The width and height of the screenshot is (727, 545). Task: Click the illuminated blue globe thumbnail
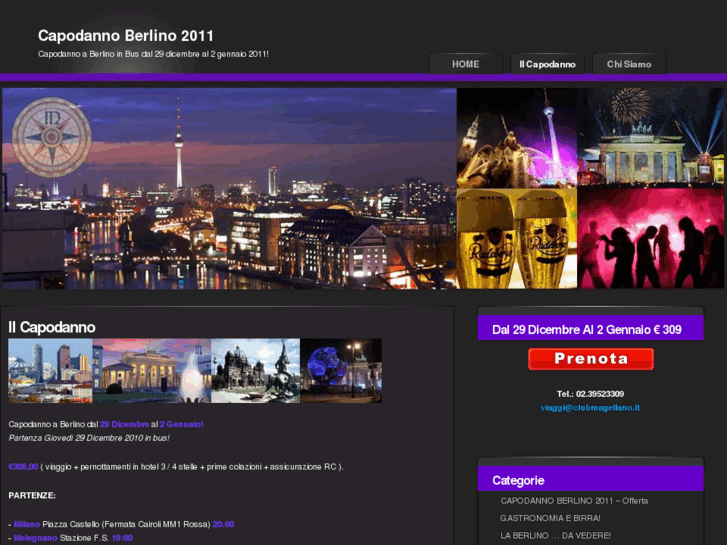pyautogui.click(x=340, y=371)
